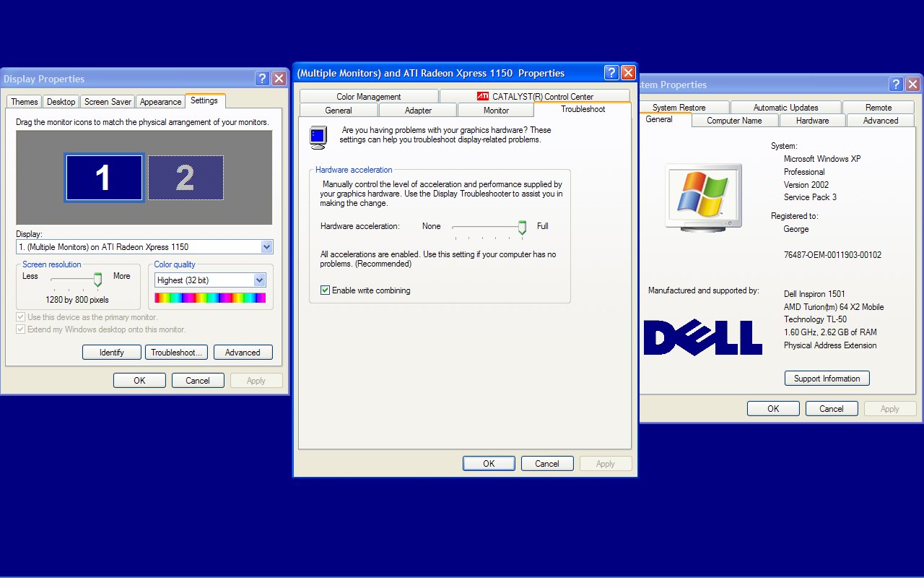This screenshot has width=924, height=578.
Task: Select monitor 2 icon in arrangement area
Action: [186, 178]
